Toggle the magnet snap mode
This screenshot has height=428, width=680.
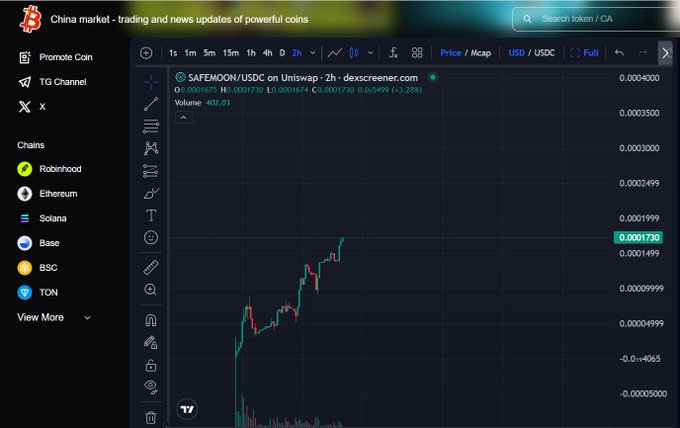point(151,320)
